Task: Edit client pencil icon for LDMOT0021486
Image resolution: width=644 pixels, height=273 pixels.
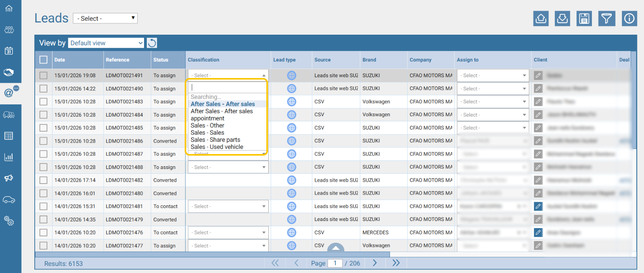Action: (x=538, y=141)
